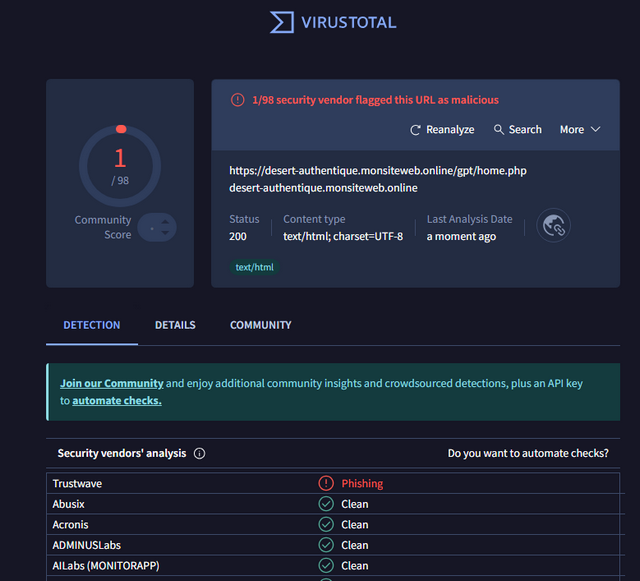Image resolution: width=640 pixels, height=581 pixels.
Task: Vote down on Community Score
Action: click(165, 233)
